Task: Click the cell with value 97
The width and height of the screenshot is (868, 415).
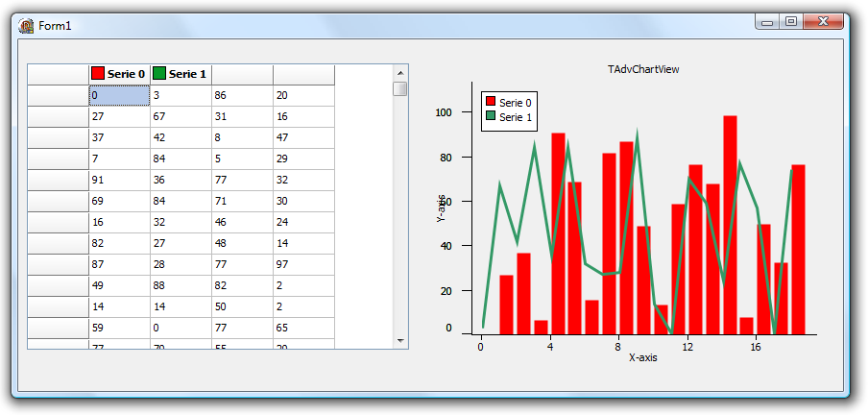Action: point(303,264)
